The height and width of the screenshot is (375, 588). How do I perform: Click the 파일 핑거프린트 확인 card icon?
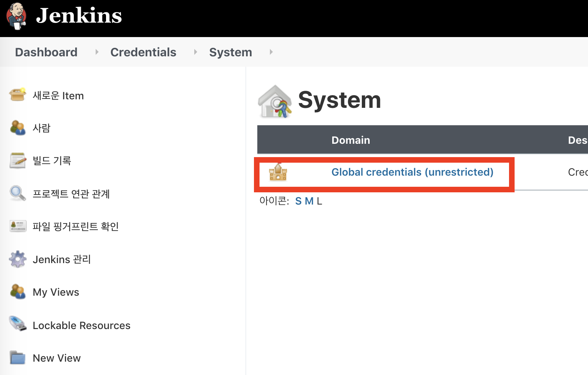click(x=18, y=226)
